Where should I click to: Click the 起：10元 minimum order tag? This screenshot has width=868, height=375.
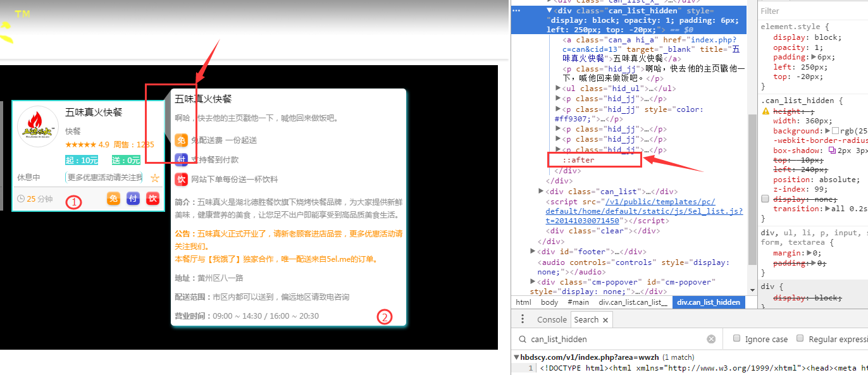(82, 160)
